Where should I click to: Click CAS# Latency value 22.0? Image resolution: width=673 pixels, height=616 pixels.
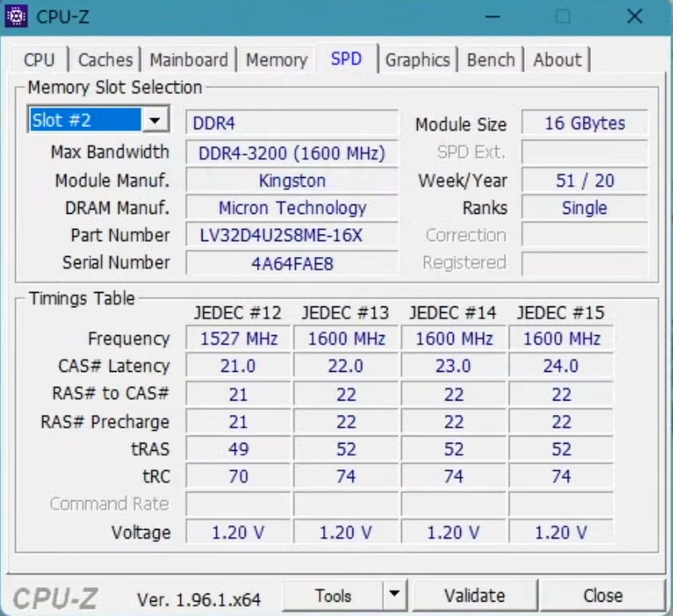coord(346,366)
